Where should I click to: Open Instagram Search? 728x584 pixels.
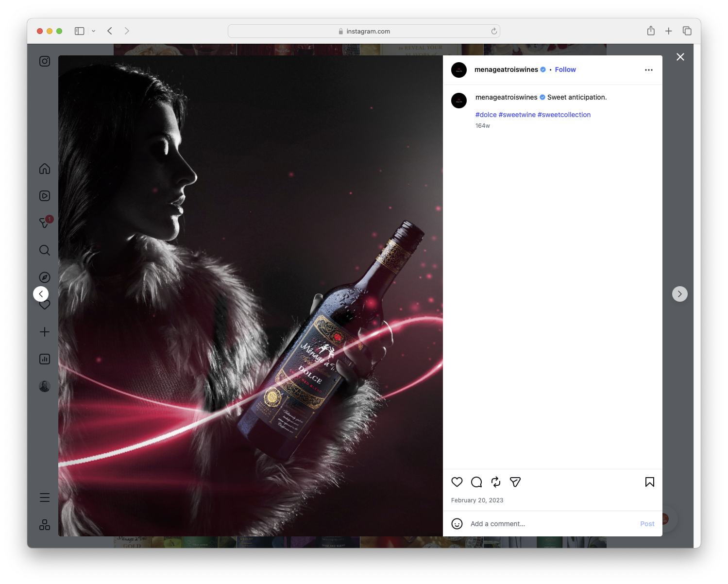[x=44, y=250]
